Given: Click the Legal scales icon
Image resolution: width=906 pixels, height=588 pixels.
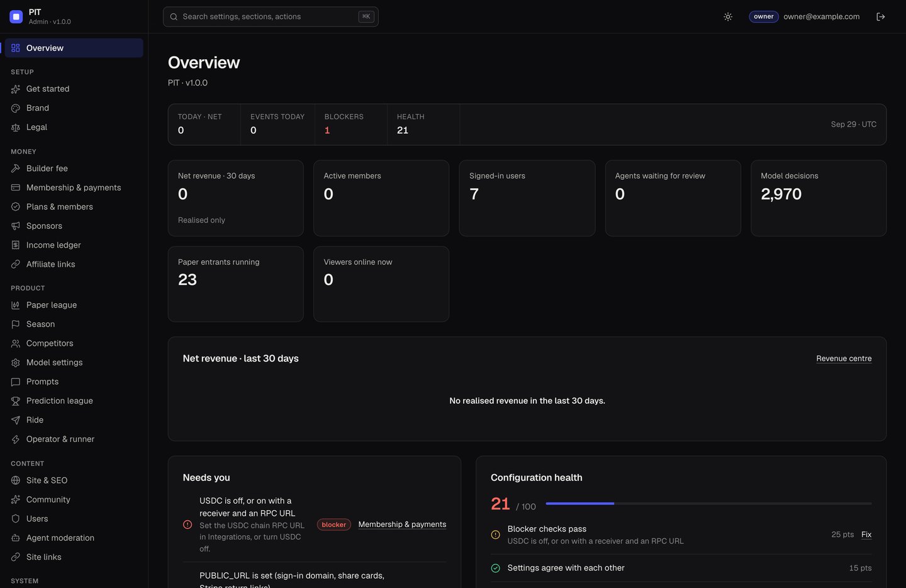Looking at the screenshot, I should [x=16, y=128].
